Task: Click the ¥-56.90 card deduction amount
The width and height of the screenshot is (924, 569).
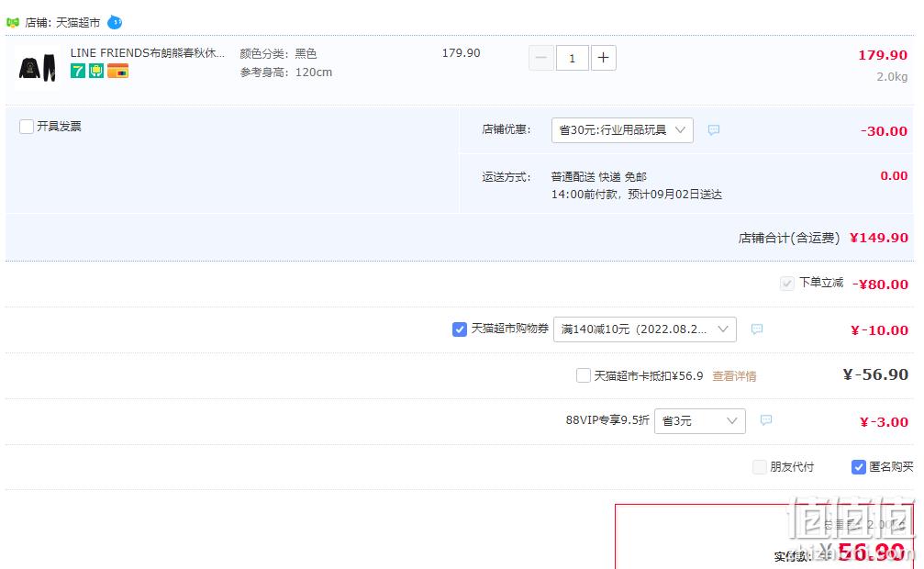Action: (x=875, y=374)
